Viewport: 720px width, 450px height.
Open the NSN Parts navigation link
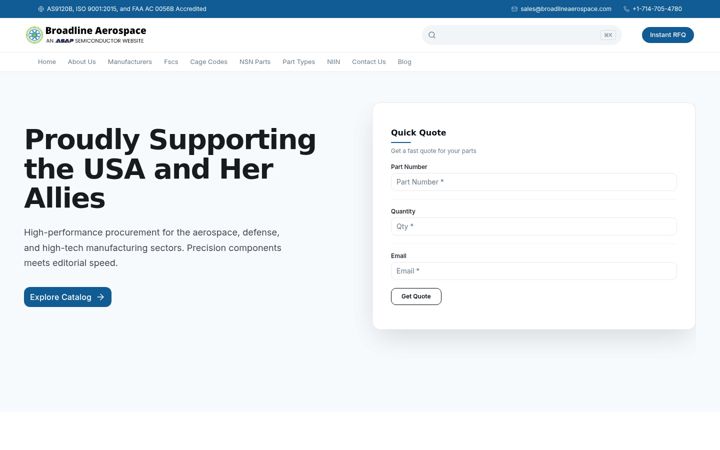click(255, 62)
